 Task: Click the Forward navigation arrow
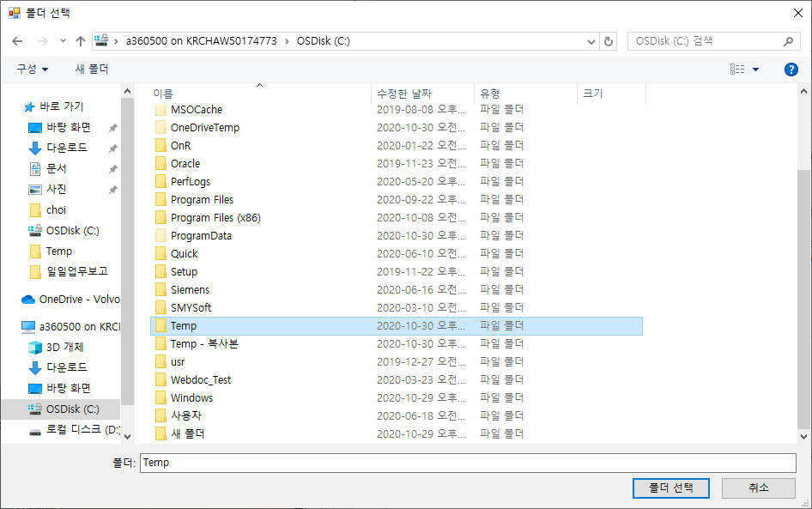point(42,41)
